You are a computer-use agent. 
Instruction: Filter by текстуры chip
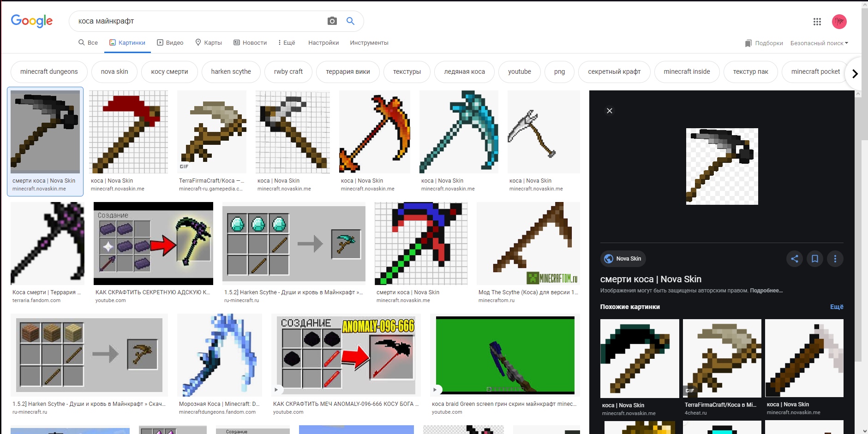[407, 71]
